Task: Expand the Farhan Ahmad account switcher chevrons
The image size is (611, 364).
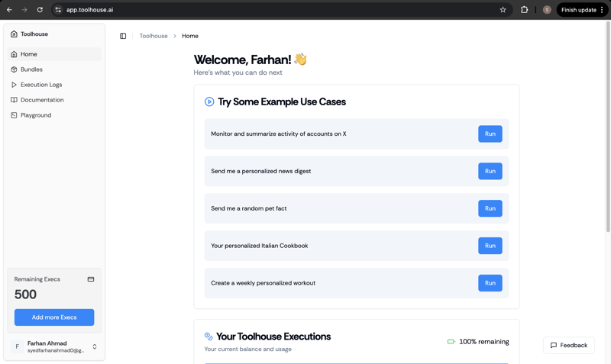Action: click(x=94, y=346)
